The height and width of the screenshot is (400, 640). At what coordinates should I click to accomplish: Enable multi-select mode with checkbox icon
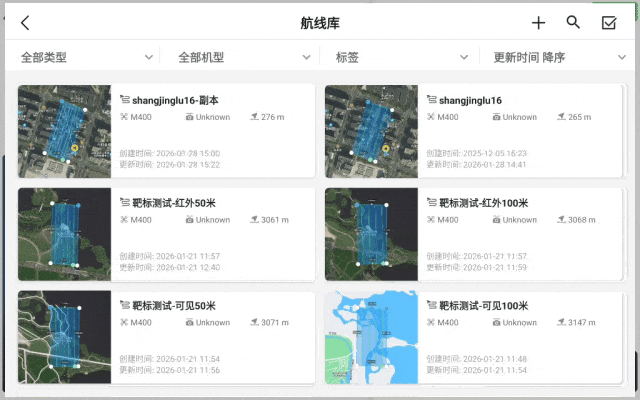(608, 23)
